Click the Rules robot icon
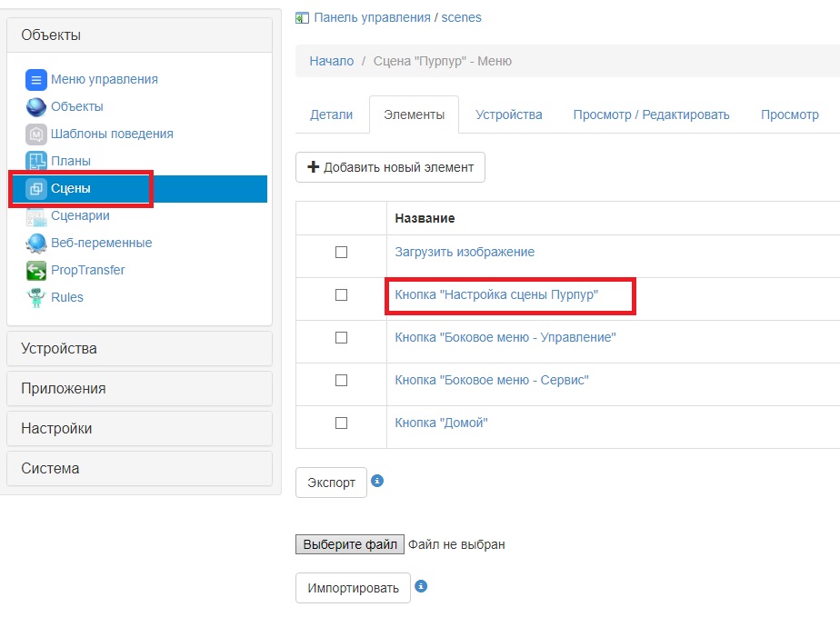 pos(35,297)
